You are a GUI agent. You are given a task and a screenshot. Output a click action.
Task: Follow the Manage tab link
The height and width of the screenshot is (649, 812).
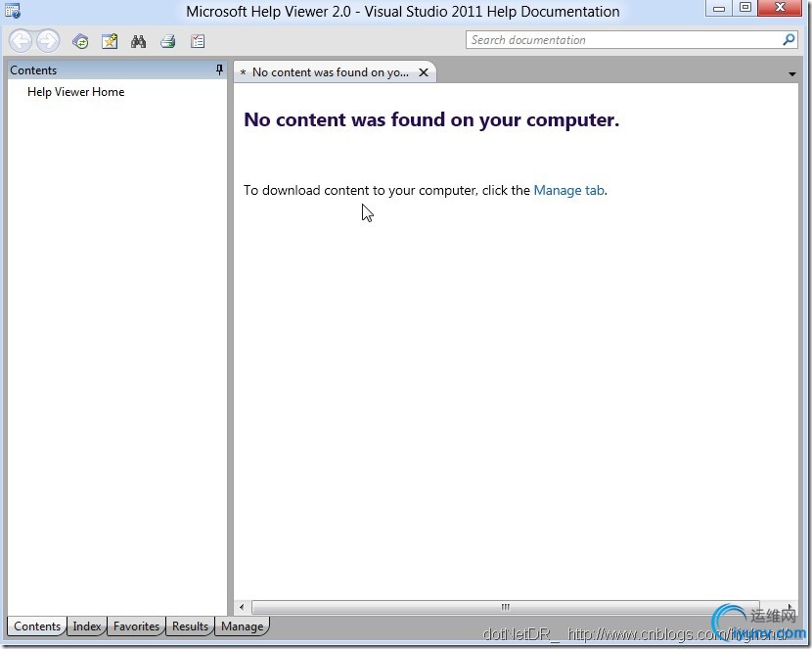click(568, 190)
